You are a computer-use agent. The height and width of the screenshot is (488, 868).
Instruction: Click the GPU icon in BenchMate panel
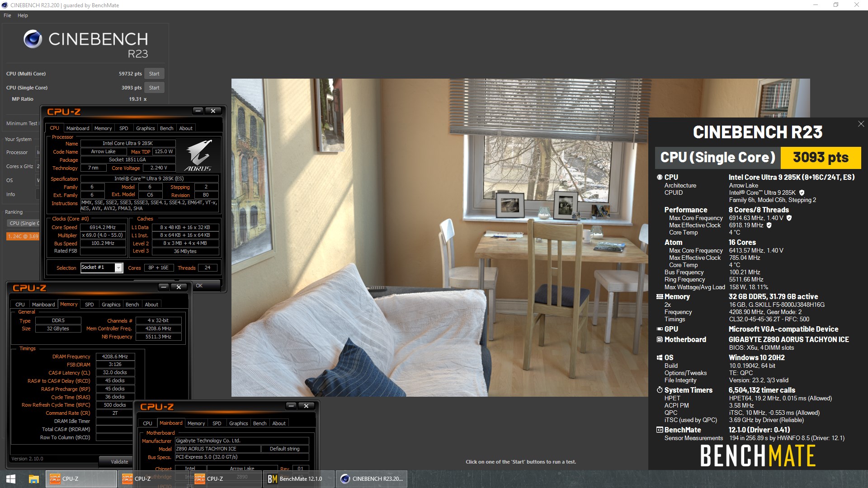point(660,329)
